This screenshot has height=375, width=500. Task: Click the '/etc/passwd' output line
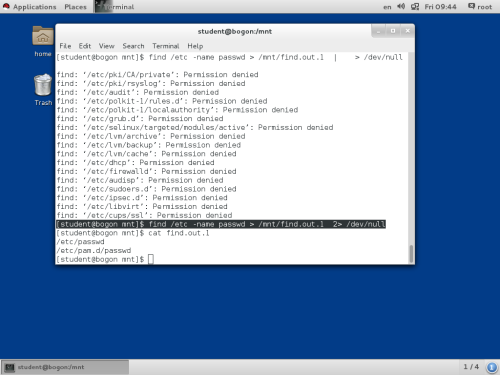(x=80, y=242)
